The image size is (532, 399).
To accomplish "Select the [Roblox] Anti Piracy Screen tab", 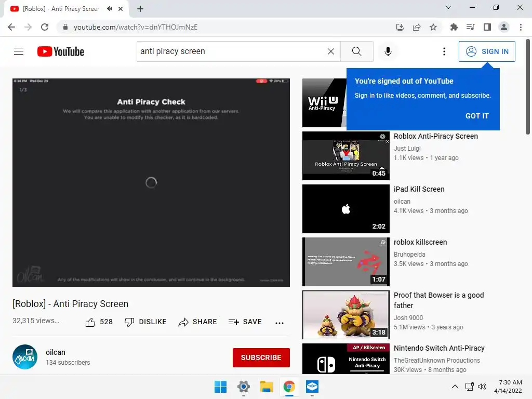I will (x=61, y=9).
